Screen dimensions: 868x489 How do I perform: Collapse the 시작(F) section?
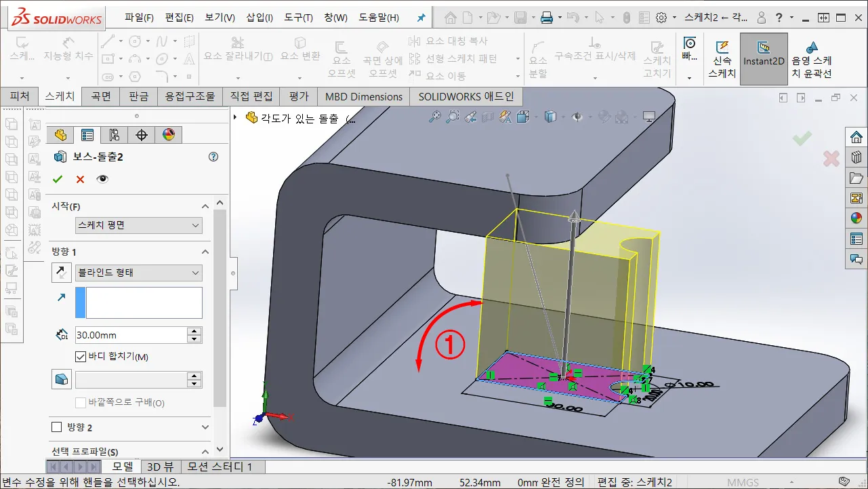click(205, 206)
